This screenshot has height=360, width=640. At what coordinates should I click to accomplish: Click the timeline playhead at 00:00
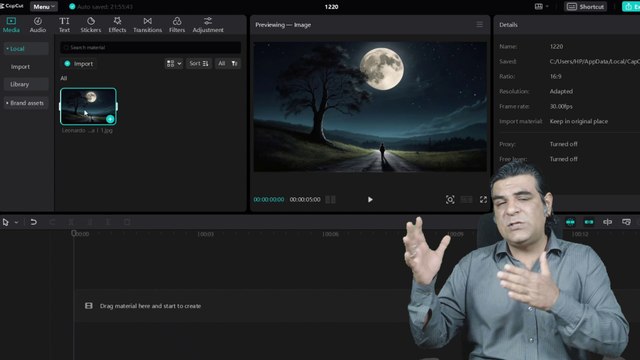pyautogui.click(x=74, y=233)
